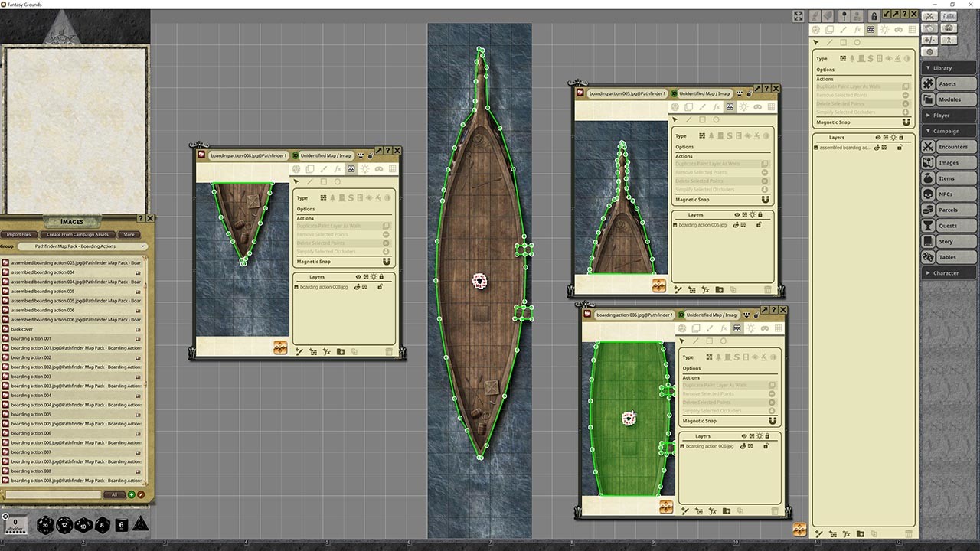Roll the d20 die in the dice tray

pyautogui.click(x=46, y=526)
